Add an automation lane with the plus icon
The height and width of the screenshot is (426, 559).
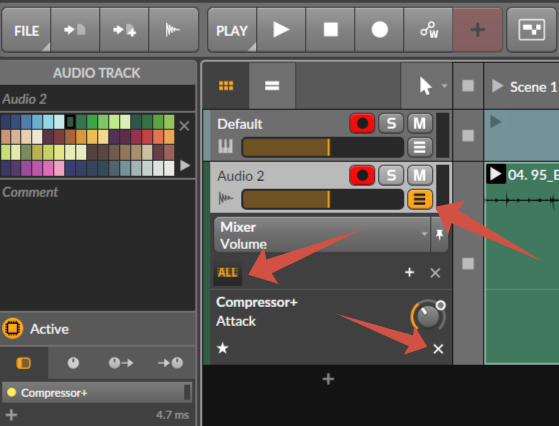[409, 273]
